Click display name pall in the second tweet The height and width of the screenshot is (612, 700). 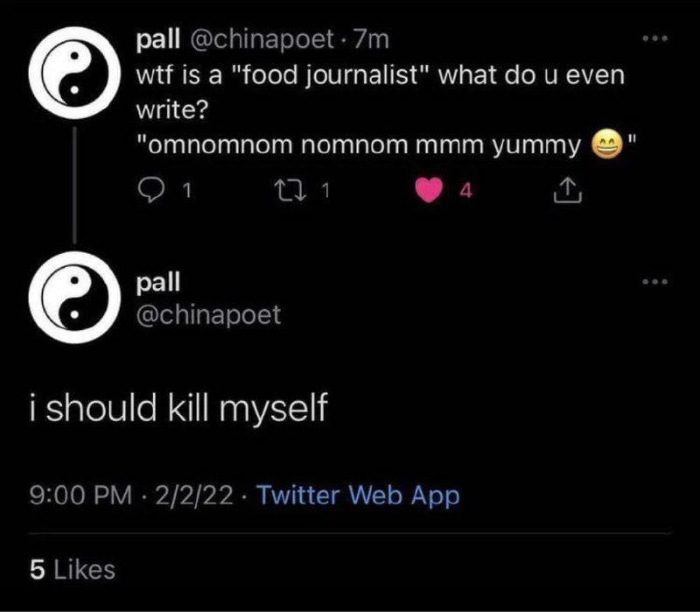[x=157, y=284]
